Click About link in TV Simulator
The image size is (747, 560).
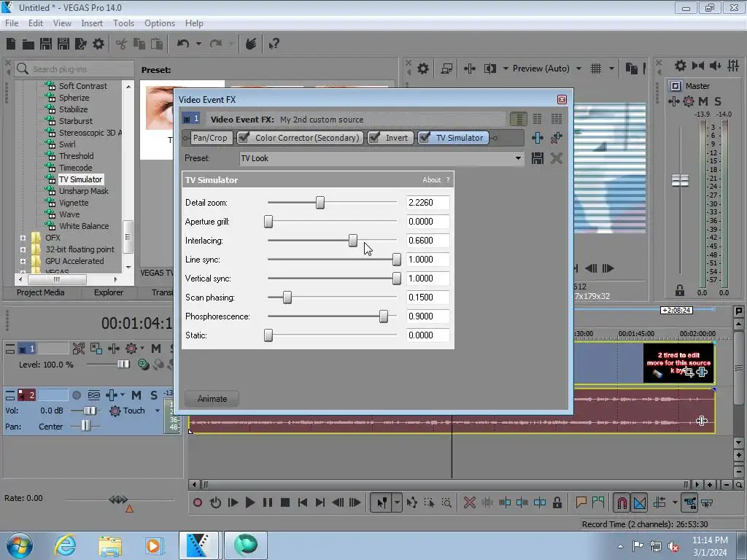432,180
